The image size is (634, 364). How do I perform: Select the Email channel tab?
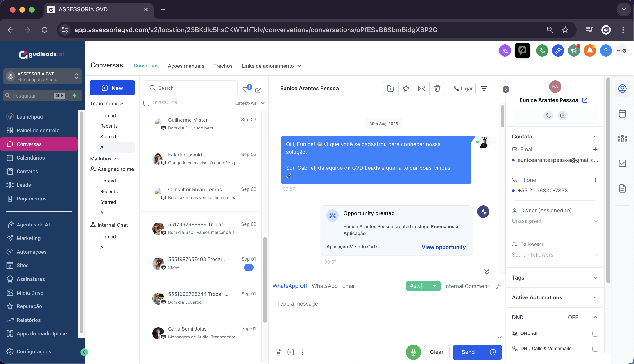pyautogui.click(x=349, y=286)
